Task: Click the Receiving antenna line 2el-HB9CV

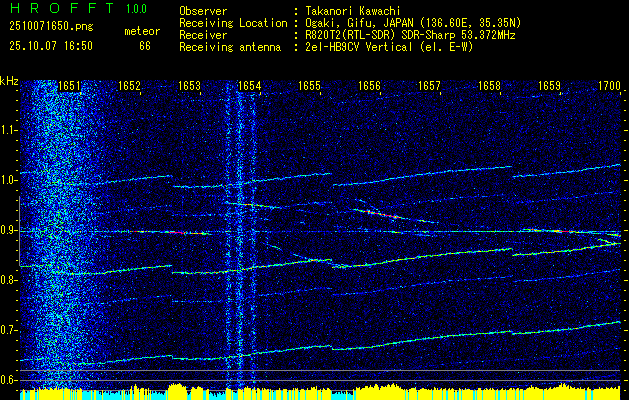Action: [x=389, y=47]
